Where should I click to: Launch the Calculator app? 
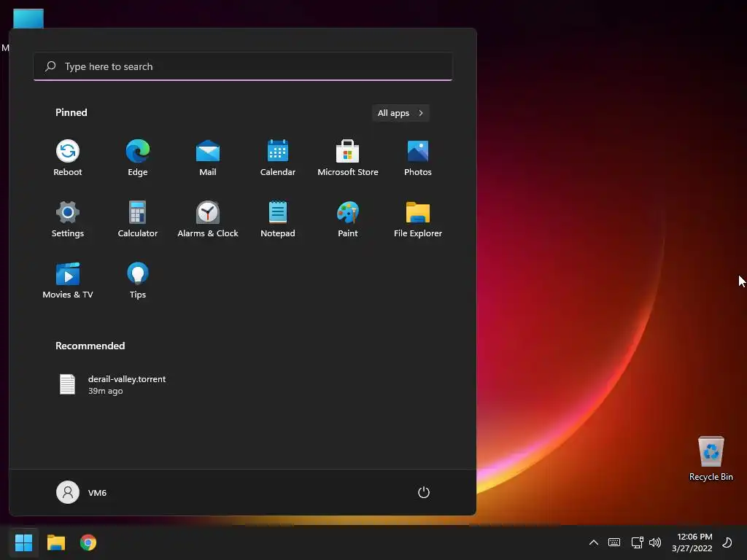pyautogui.click(x=138, y=219)
